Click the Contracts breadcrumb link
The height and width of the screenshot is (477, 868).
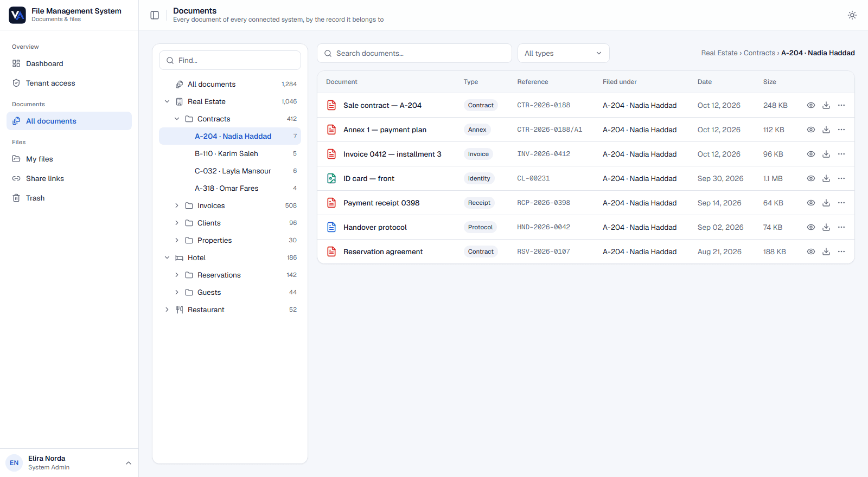click(x=759, y=53)
